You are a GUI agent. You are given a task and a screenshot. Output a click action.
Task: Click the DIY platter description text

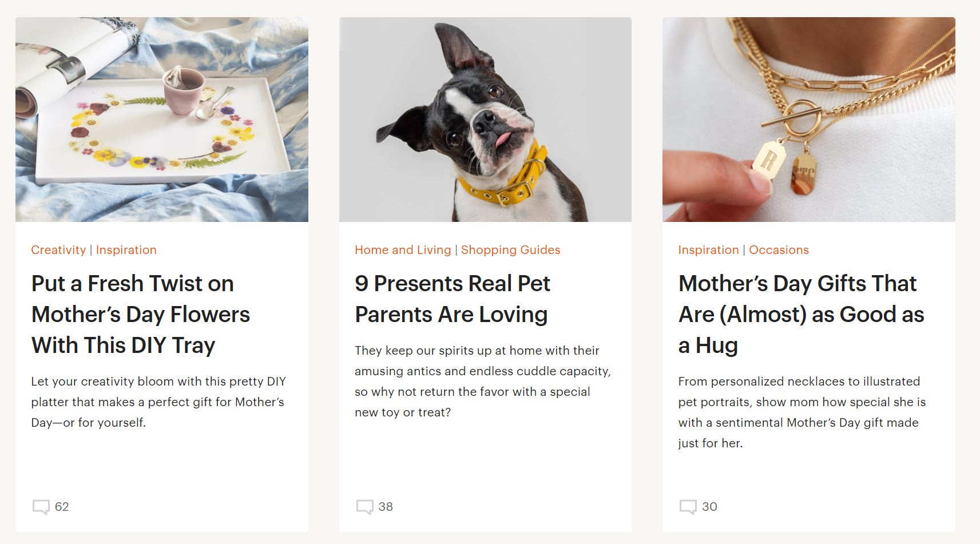tap(158, 402)
